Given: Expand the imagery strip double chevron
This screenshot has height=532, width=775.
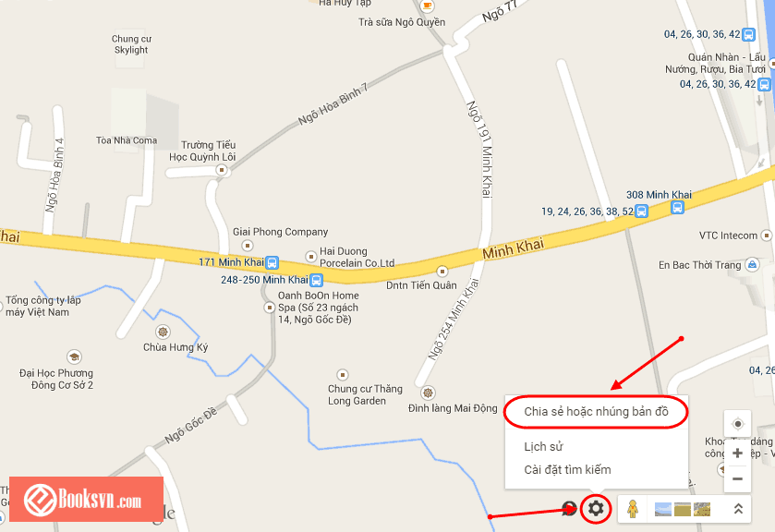Looking at the screenshot, I should coord(738,509).
